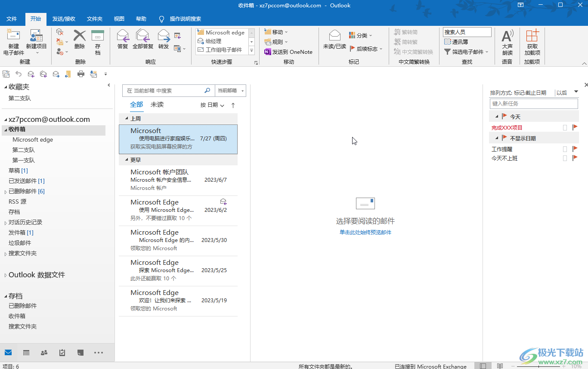Viewport: 588px width, 369px height.
Task: Open the 后续标志 follow-up dropdown
Action: coord(366,49)
